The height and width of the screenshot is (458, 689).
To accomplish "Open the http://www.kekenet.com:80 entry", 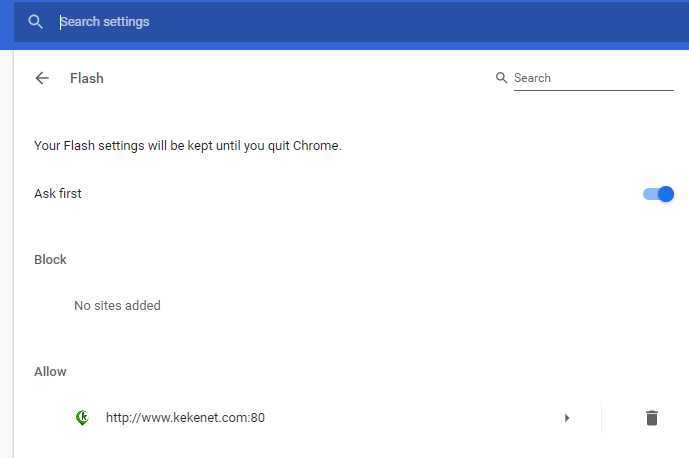I will click(x=185, y=418).
